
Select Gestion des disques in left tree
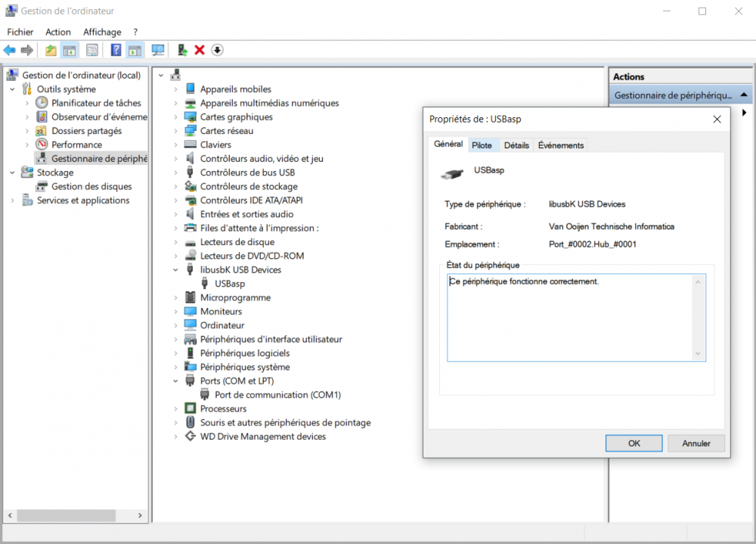[91, 187]
